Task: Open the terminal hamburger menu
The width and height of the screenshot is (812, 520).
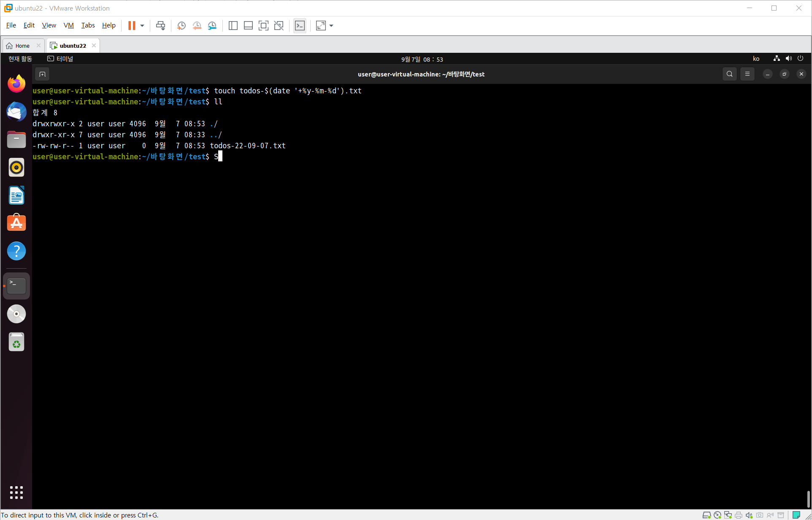Action: pos(747,74)
